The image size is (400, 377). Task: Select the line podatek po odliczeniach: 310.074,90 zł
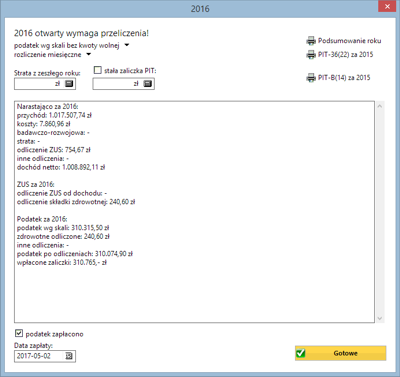click(x=75, y=254)
